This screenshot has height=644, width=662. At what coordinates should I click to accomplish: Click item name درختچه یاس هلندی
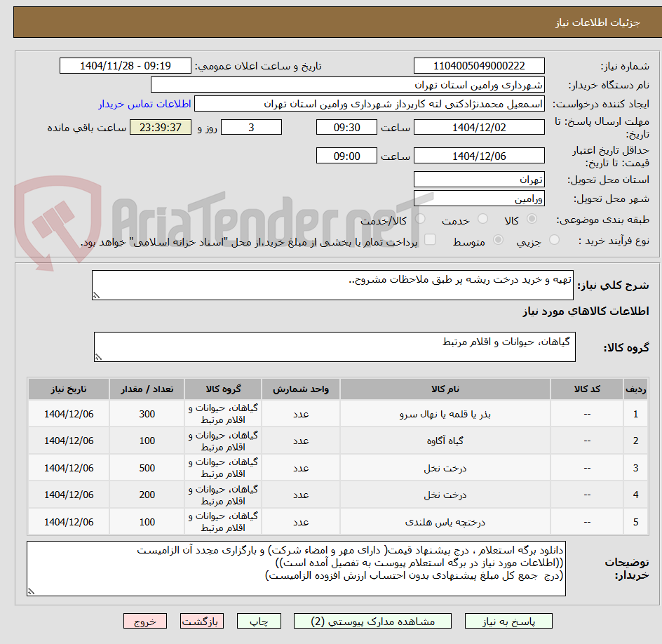click(x=445, y=522)
